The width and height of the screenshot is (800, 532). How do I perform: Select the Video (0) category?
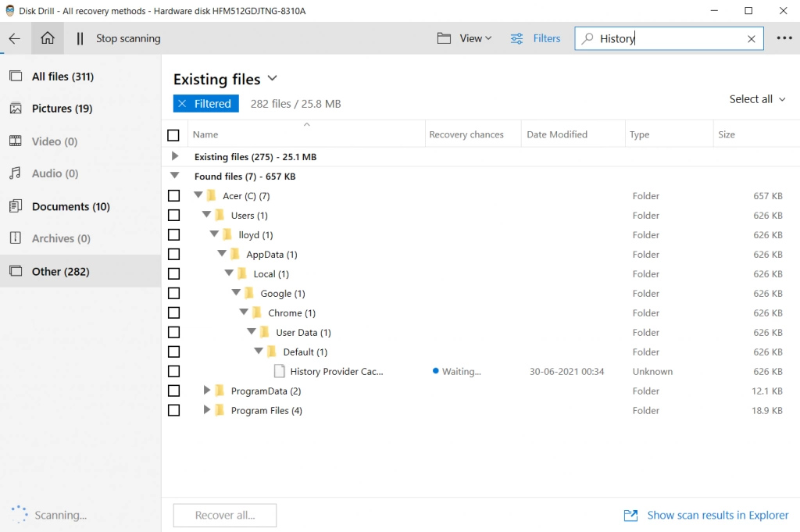80,141
